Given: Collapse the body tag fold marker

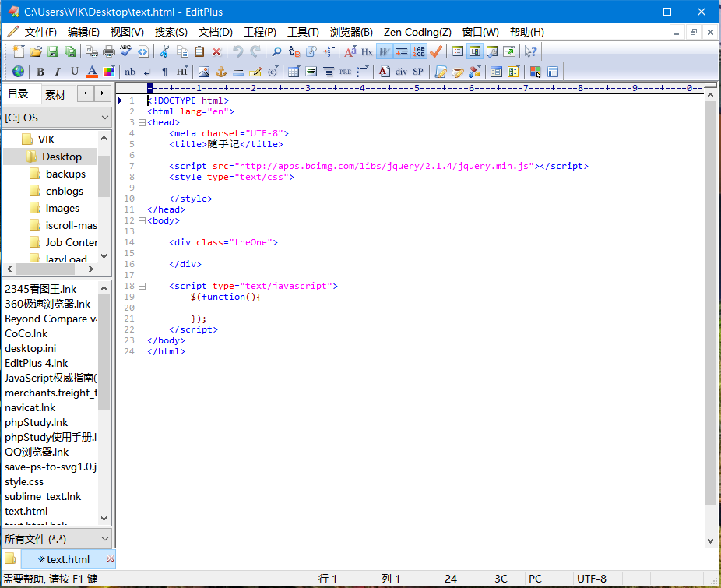Looking at the screenshot, I should (x=142, y=221).
